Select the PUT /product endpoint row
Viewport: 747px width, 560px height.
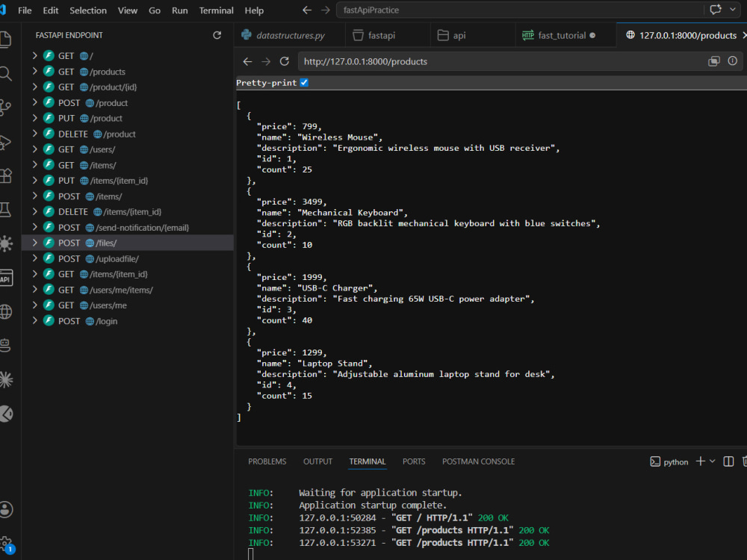pos(128,118)
